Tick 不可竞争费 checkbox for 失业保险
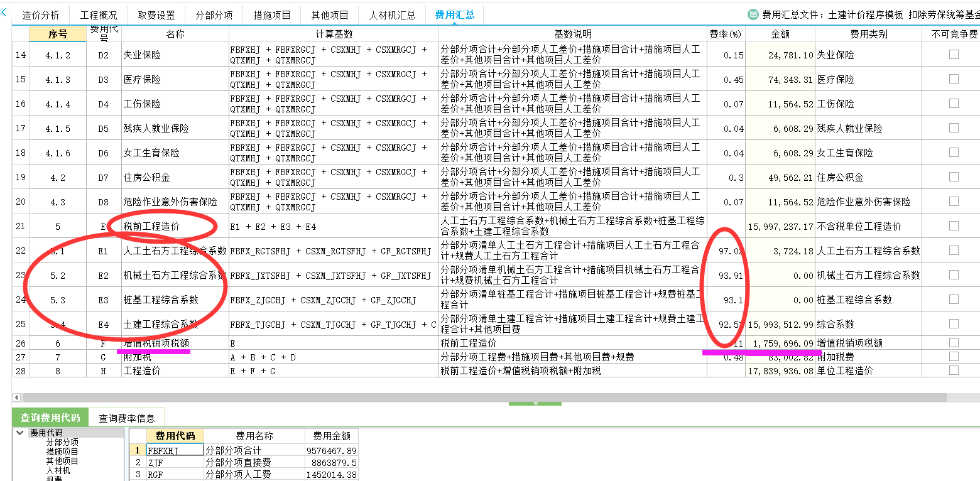This screenshot has width=980, height=481. point(954,55)
